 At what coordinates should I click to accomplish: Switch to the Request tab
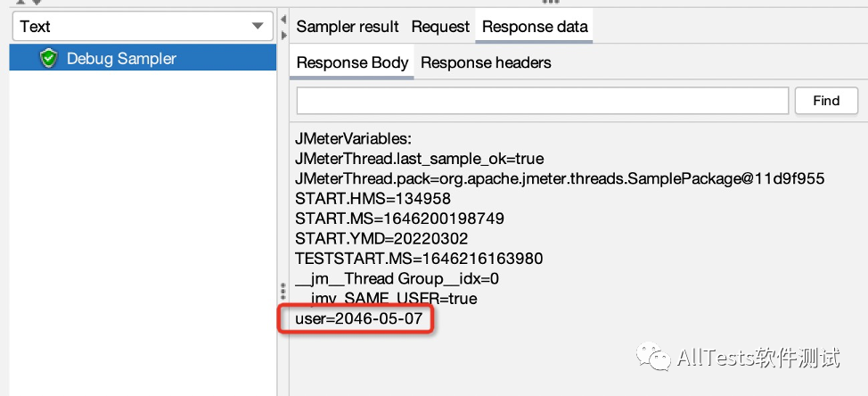[440, 27]
